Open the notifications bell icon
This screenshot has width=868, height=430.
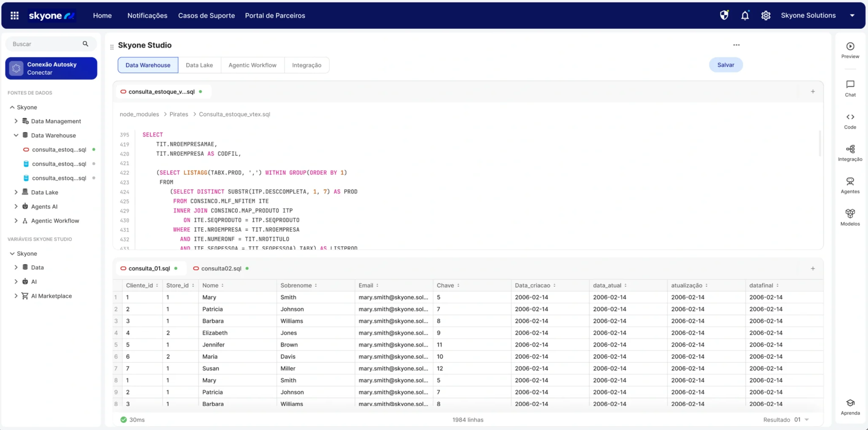(x=745, y=16)
